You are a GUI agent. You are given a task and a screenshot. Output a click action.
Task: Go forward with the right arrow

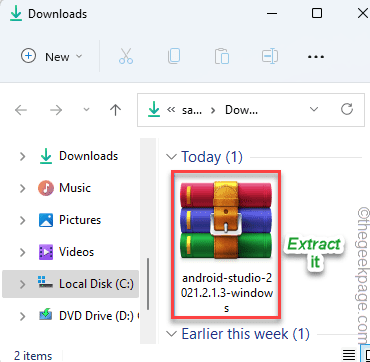tap(56, 110)
